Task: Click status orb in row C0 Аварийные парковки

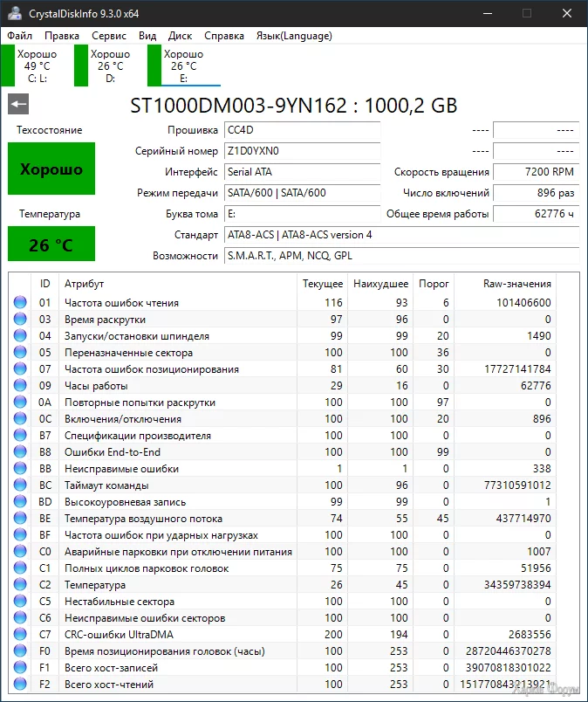Action: tap(20, 551)
